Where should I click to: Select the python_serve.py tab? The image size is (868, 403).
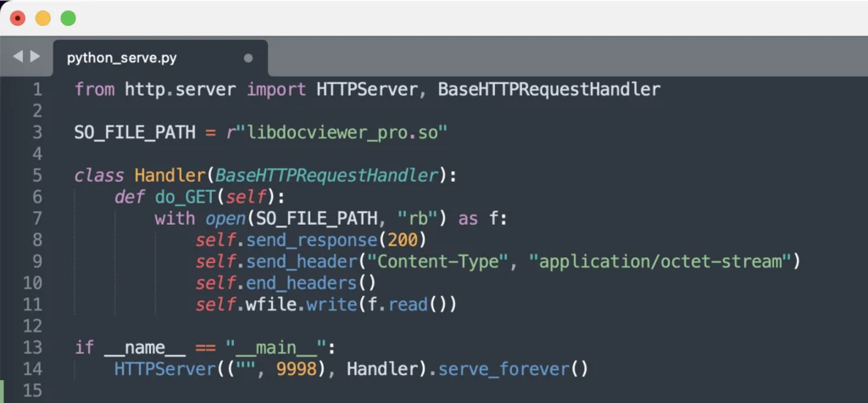tap(122, 59)
